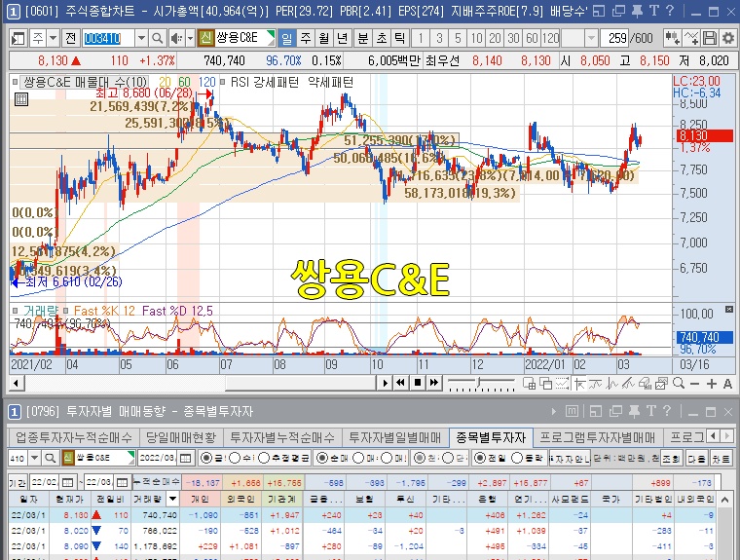Switch to 당일매매현황 tab

[x=181, y=437]
